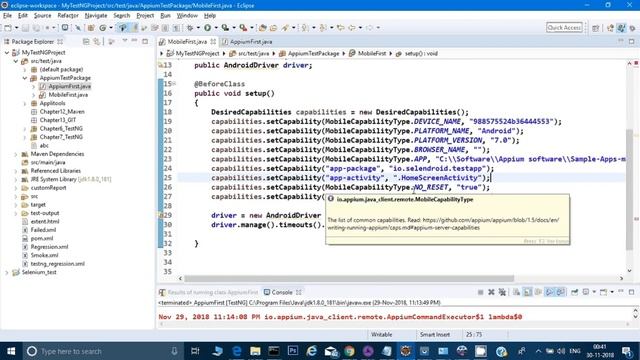The width and height of the screenshot is (640, 360).
Task: Click the Windows Start button
Action: tap(11, 351)
